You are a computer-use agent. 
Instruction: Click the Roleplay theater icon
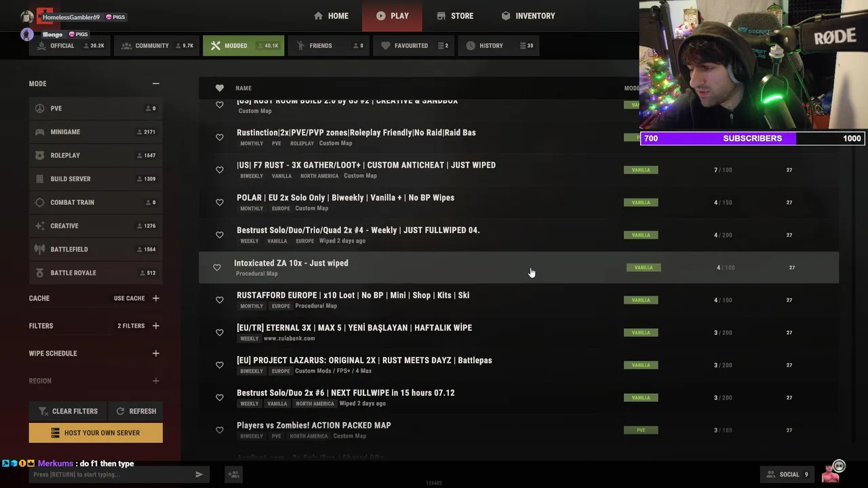coord(39,155)
